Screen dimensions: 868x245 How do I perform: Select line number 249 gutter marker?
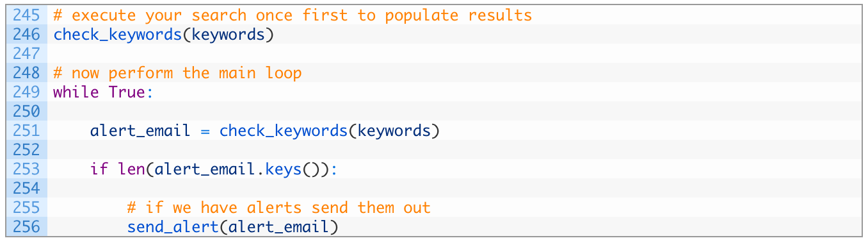(26, 92)
